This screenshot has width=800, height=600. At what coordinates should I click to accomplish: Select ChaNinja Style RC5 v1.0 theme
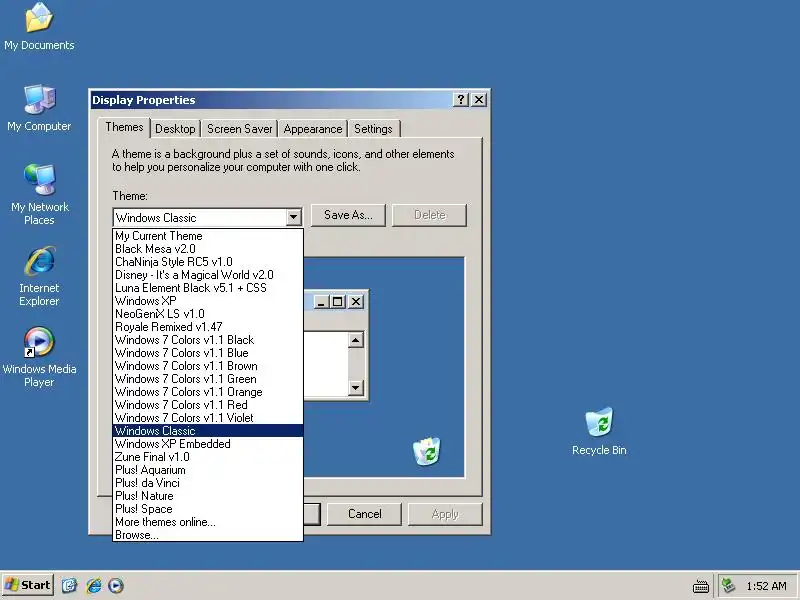point(208,262)
